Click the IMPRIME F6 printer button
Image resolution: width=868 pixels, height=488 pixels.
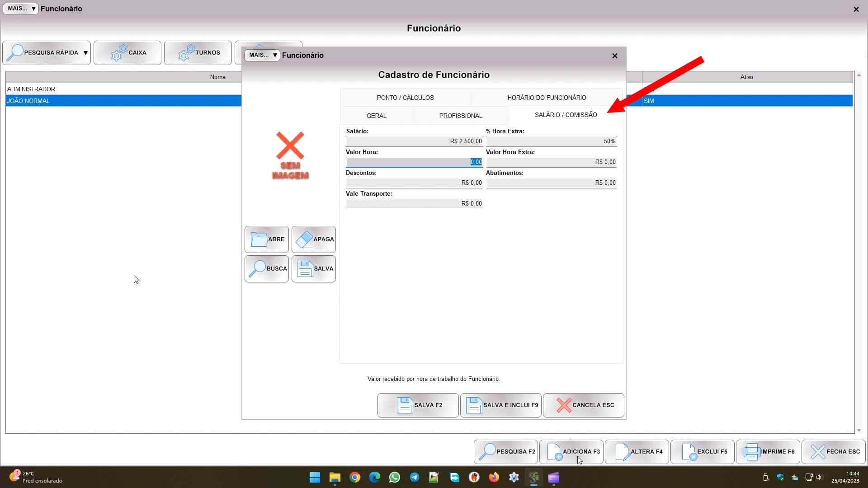pyautogui.click(x=768, y=452)
